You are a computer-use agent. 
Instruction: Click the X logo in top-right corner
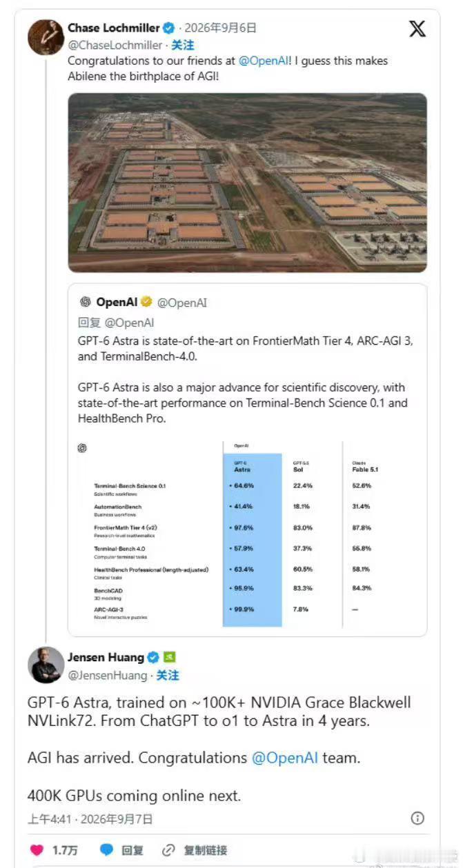click(x=417, y=28)
